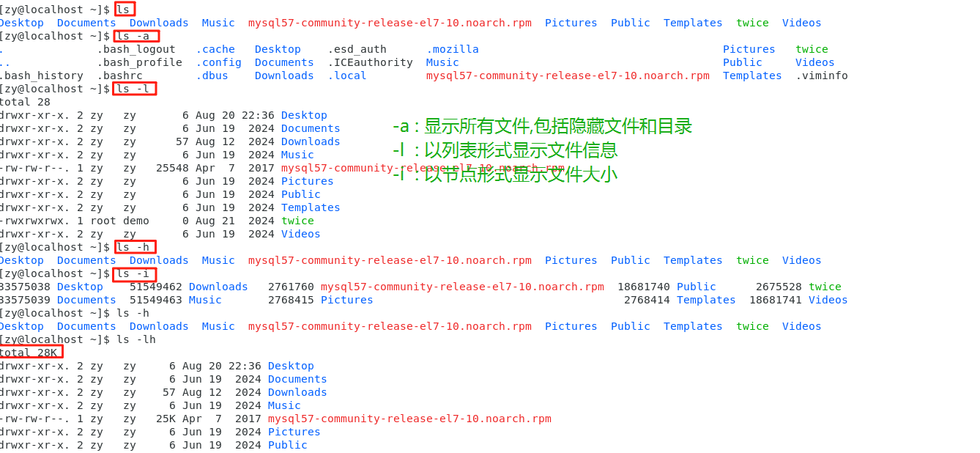Select the .mozilla directory name
Screen dimensions: 980x453
click(x=453, y=49)
